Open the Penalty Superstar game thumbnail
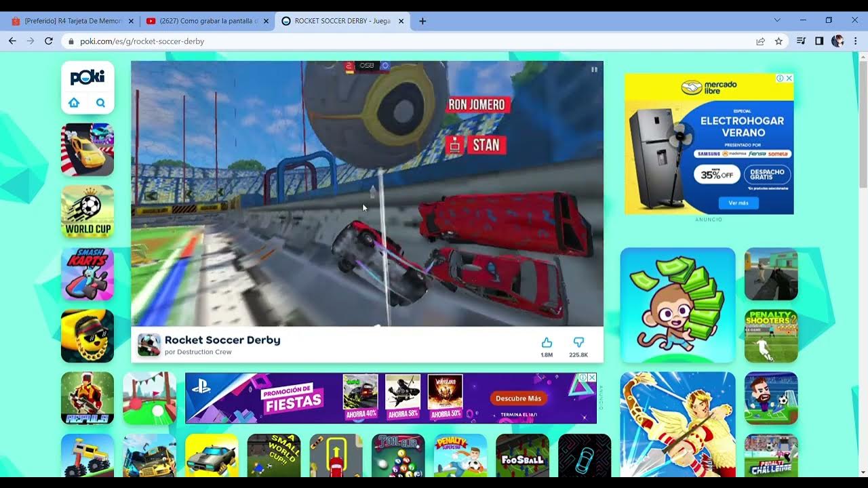Viewport: 868px width, 488px height. pyautogui.click(x=460, y=456)
